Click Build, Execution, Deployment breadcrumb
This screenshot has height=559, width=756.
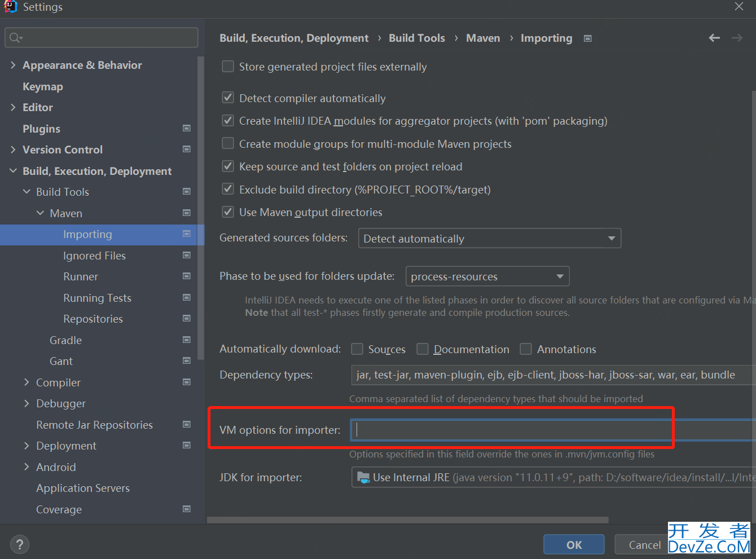(x=294, y=38)
